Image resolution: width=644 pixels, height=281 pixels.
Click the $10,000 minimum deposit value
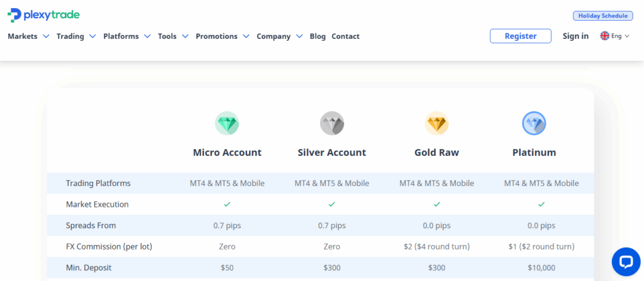tap(541, 268)
